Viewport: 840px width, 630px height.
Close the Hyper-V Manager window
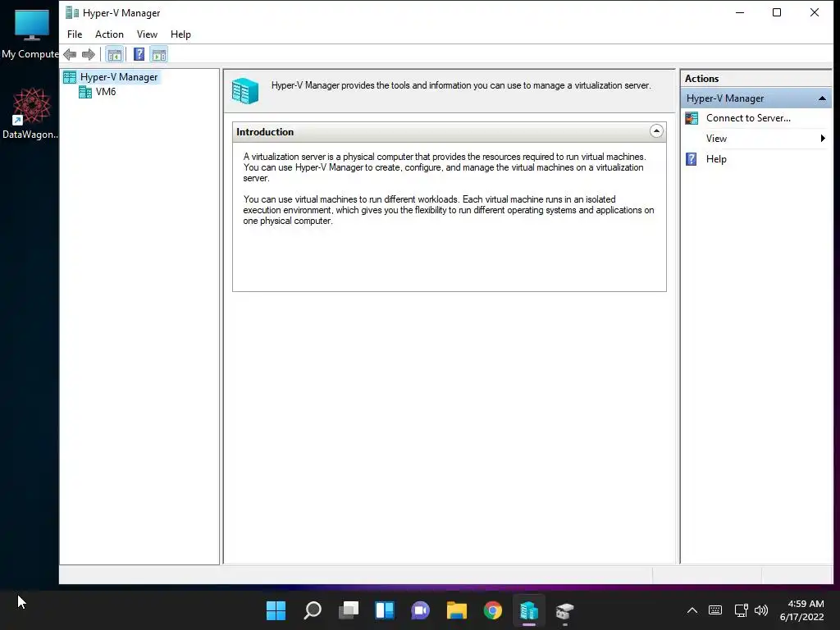point(815,12)
